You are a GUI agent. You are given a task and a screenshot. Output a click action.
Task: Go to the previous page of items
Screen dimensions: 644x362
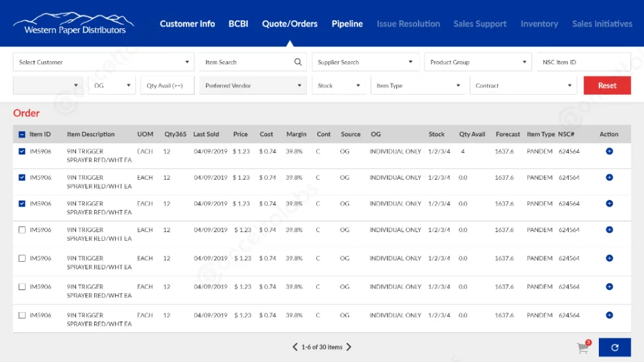point(295,347)
